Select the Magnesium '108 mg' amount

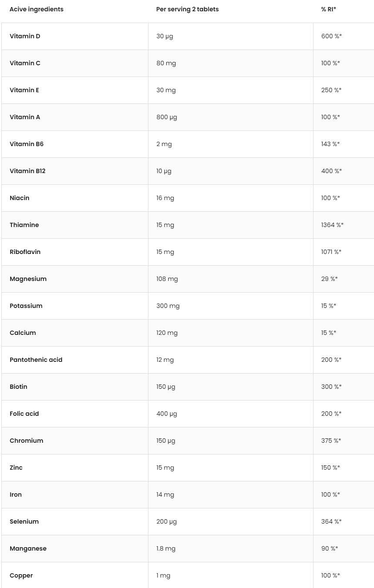pyautogui.click(x=167, y=279)
